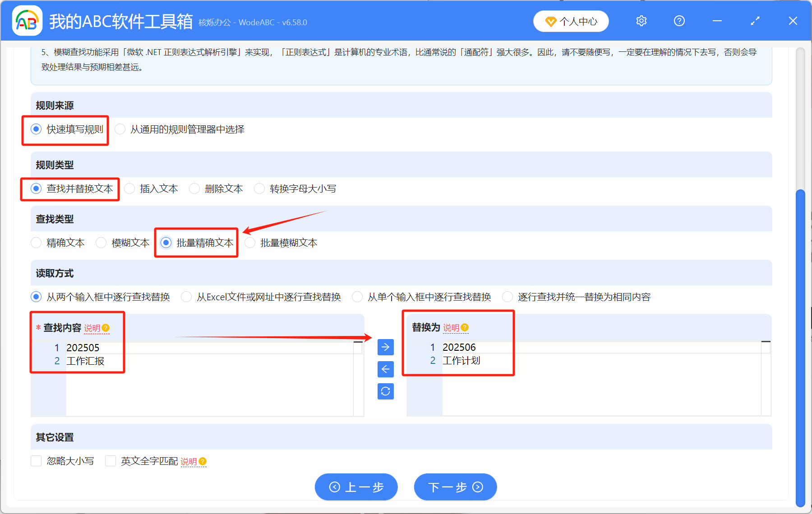The width and height of the screenshot is (812, 514).
Task: Select 从通用的规则管理器中选择 rule source
Action: tap(120, 129)
